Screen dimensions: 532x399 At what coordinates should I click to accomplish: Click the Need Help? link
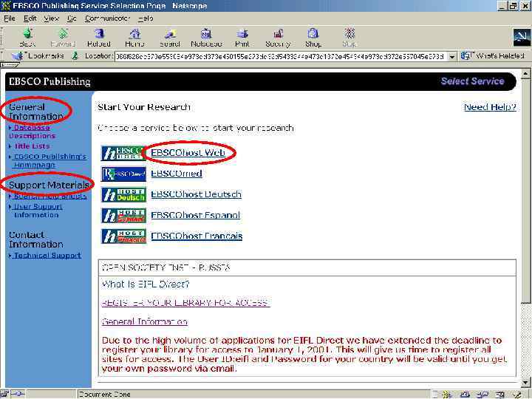coord(491,107)
